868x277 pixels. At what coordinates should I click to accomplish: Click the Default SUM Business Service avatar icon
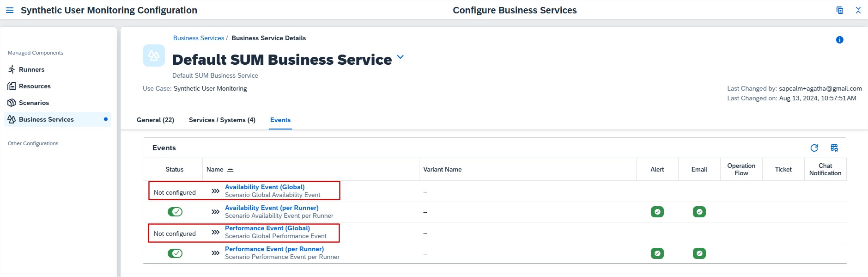[154, 56]
